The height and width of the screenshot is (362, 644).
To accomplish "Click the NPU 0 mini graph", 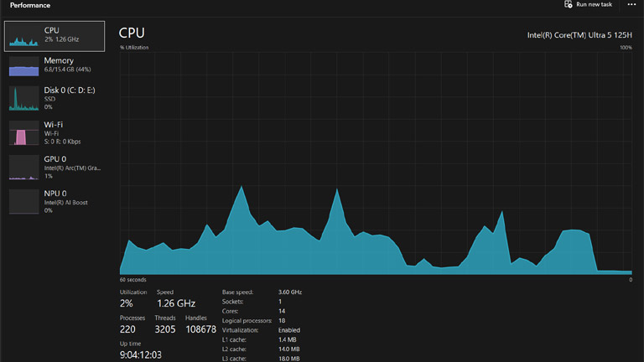I will click(23, 202).
